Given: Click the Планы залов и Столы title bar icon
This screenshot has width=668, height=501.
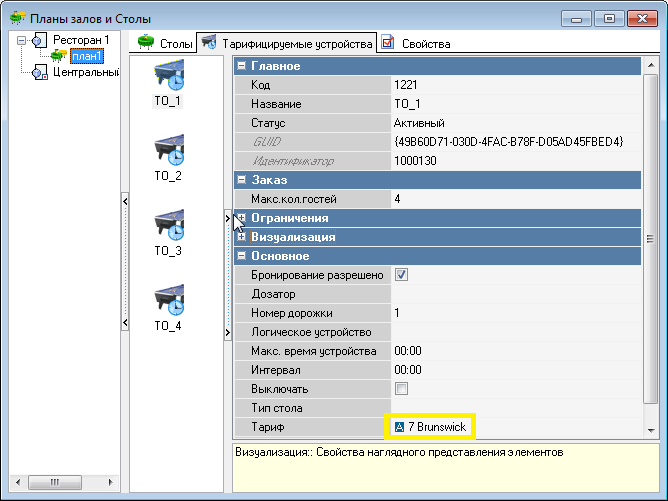Looking at the screenshot, I should point(16,18).
